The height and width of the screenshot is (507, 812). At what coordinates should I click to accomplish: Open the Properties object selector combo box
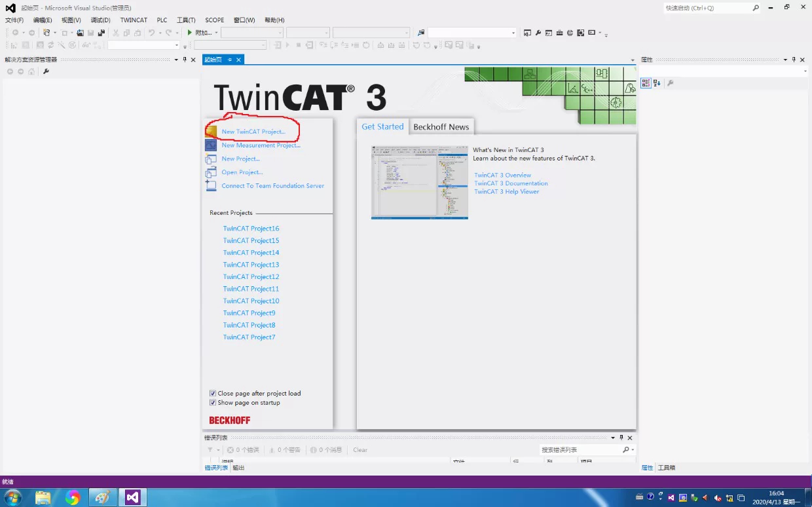coord(724,71)
